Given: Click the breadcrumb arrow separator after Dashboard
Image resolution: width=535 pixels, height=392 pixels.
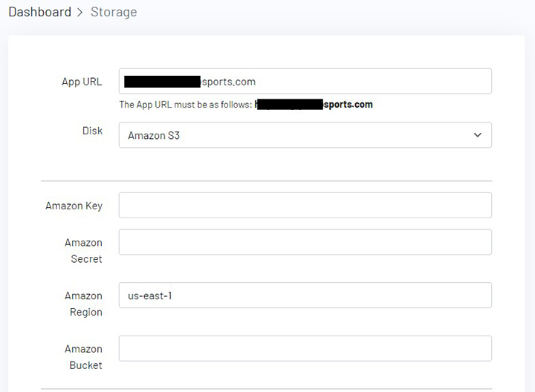Looking at the screenshot, I should (x=81, y=13).
